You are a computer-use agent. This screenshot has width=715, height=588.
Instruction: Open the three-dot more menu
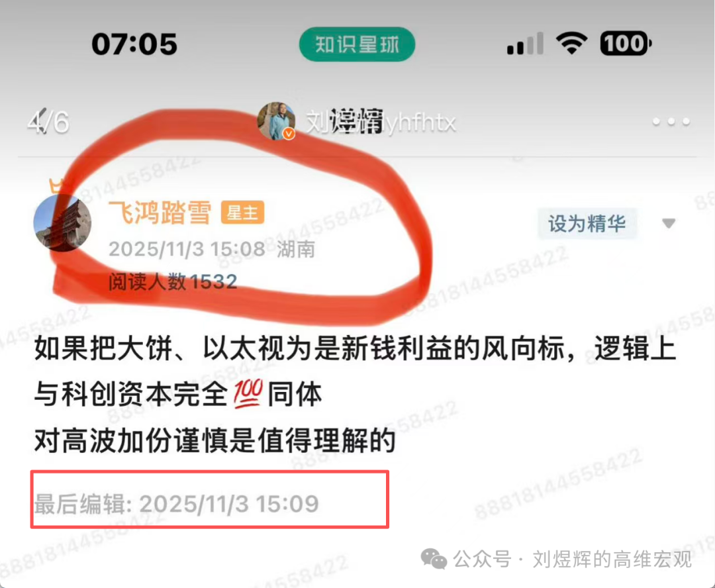(x=671, y=122)
